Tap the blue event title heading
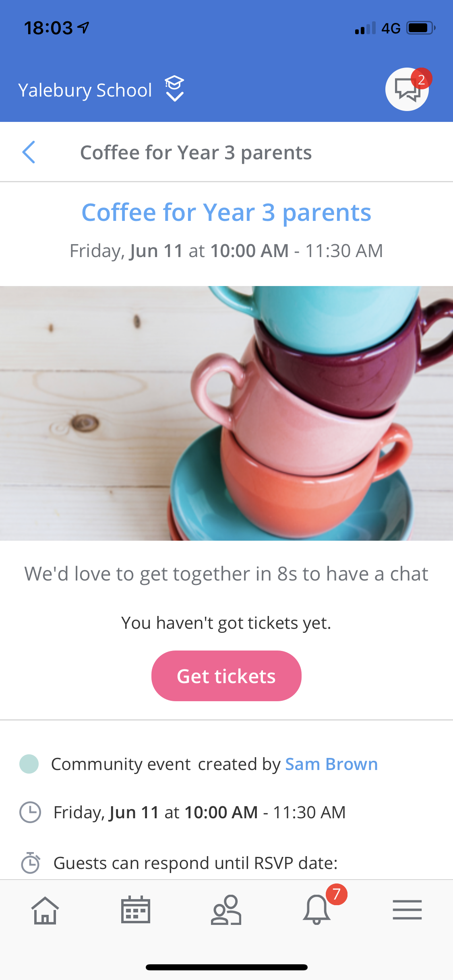 [226, 212]
